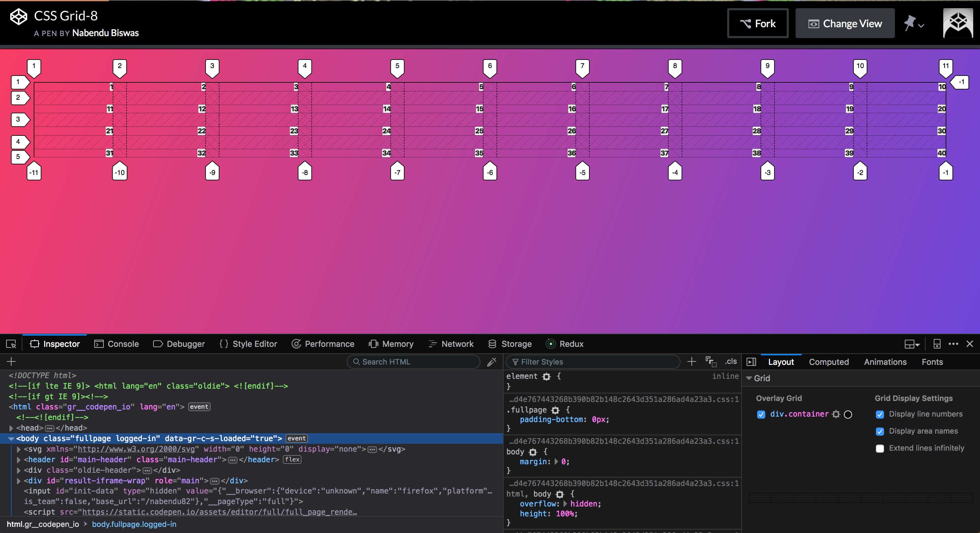Highlight selector for html, body rule
This screenshot has width=980, height=533.
point(560,494)
